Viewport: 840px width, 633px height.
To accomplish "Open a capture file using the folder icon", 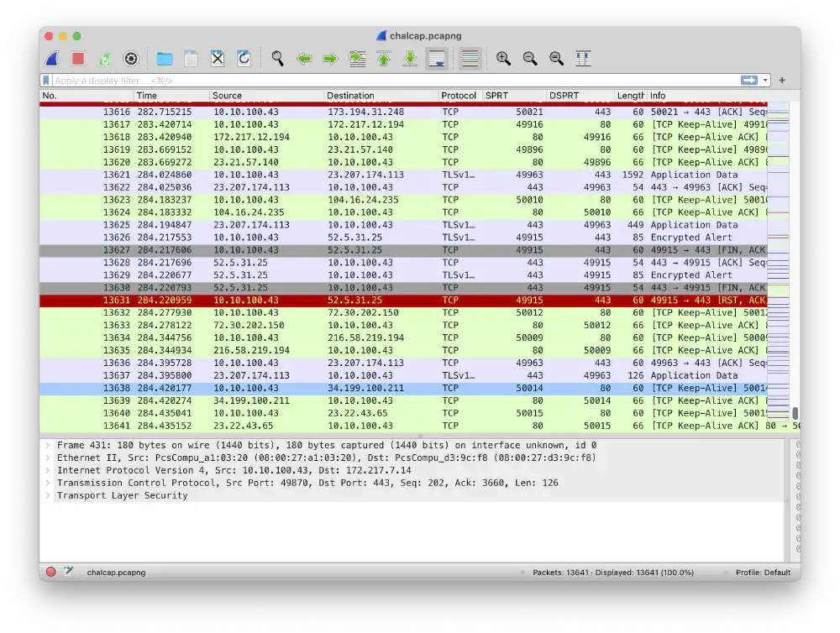I will [163, 58].
